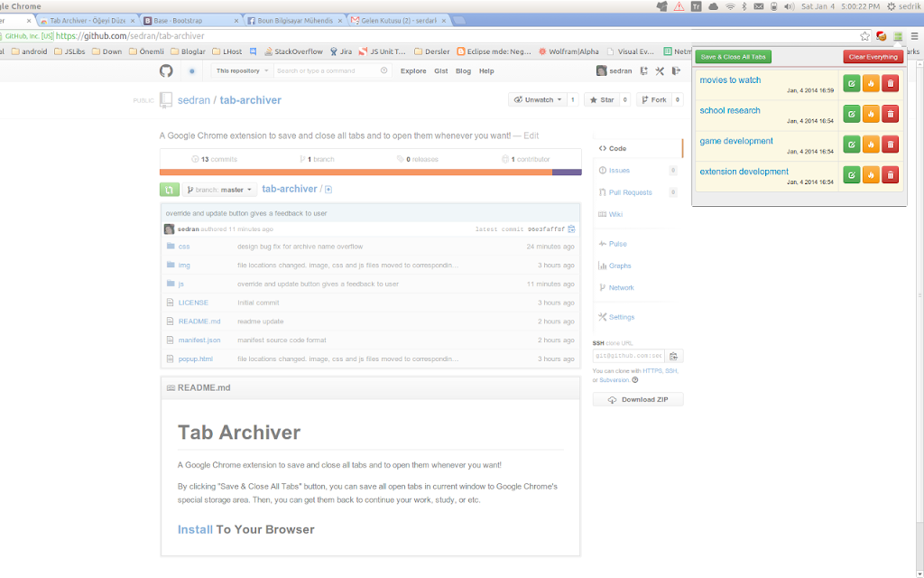Open the Blog menu item
Image resolution: width=924 pixels, height=578 pixels.
tap(463, 70)
